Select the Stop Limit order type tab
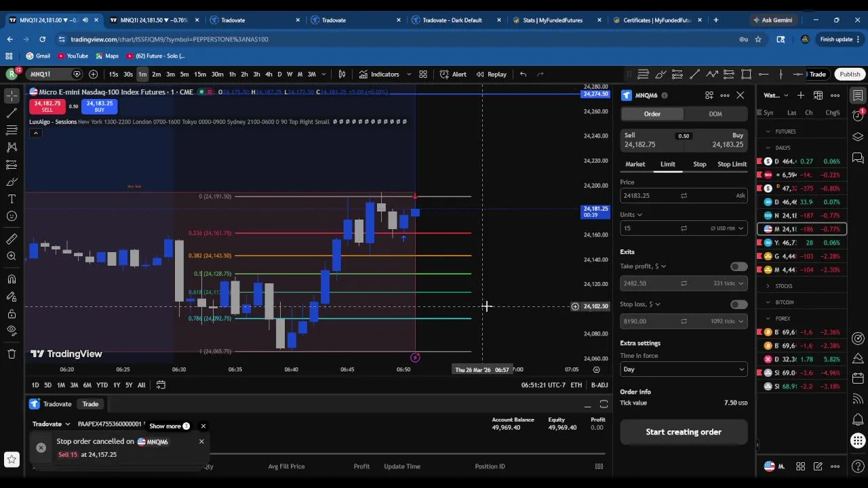The image size is (868, 488). click(732, 164)
